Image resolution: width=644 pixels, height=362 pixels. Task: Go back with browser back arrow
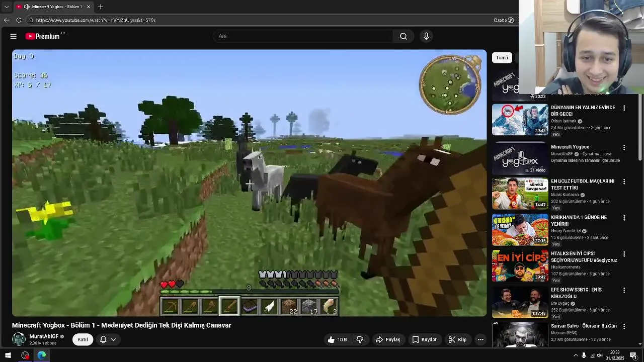pos(7,20)
